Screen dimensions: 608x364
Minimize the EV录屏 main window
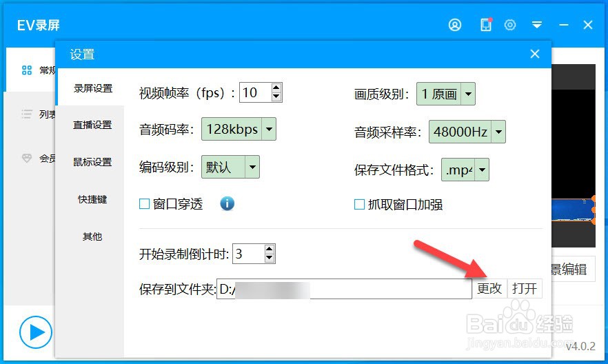(x=564, y=25)
